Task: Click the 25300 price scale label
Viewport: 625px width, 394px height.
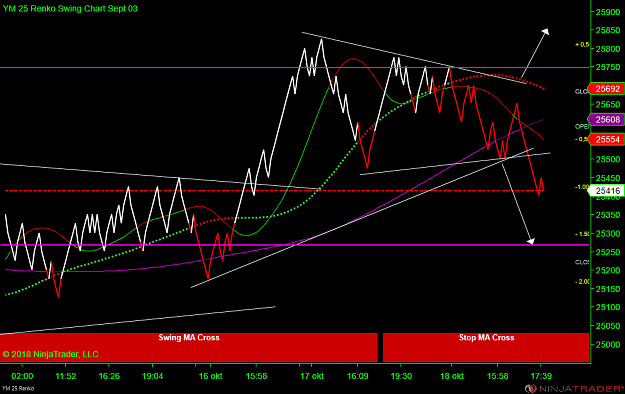Action: click(x=608, y=233)
